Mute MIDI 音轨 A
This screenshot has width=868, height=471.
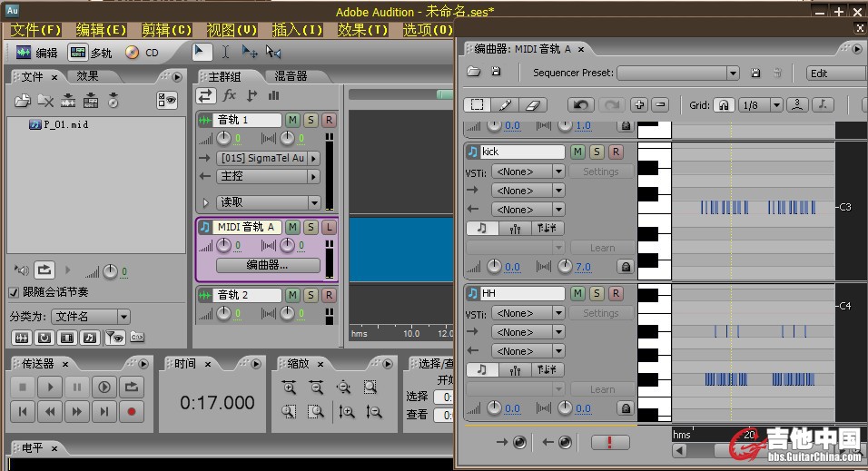tap(292, 227)
